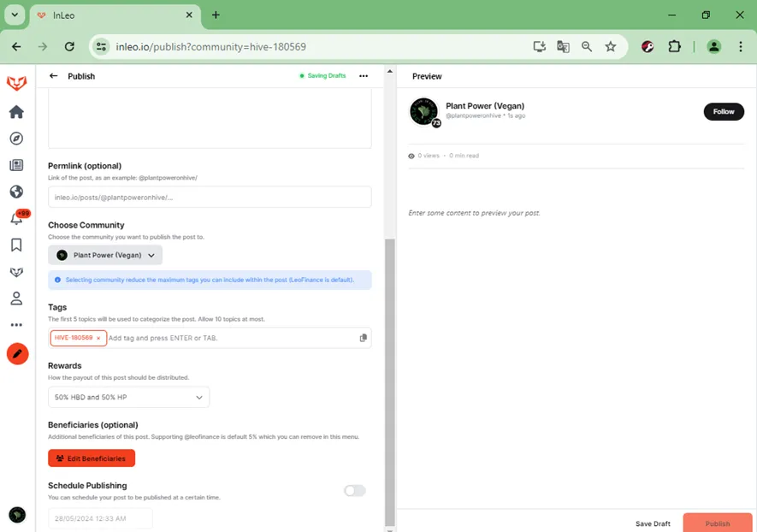Click the browser address bar URL
757x532 pixels.
click(211, 46)
